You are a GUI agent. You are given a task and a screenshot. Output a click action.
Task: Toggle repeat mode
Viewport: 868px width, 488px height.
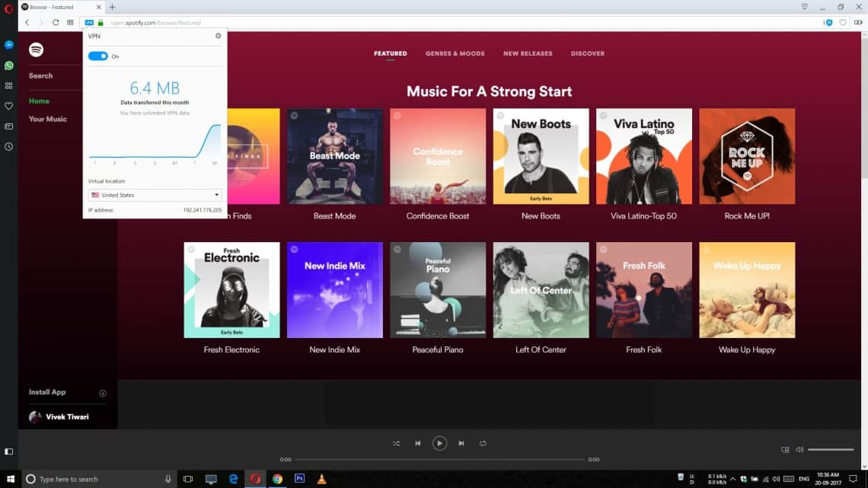pyautogui.click(x=483, y=443)
